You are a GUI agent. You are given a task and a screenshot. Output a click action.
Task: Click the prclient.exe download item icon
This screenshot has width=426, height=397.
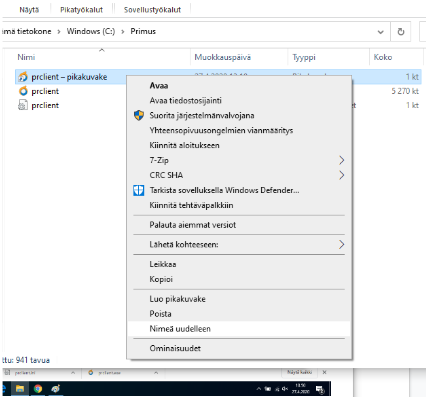pyautogui.click(x=90, y=373)
